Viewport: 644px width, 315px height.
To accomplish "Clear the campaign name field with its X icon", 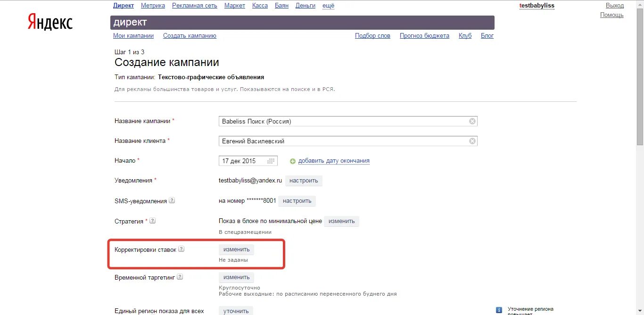I will click(x=472, y=121).
